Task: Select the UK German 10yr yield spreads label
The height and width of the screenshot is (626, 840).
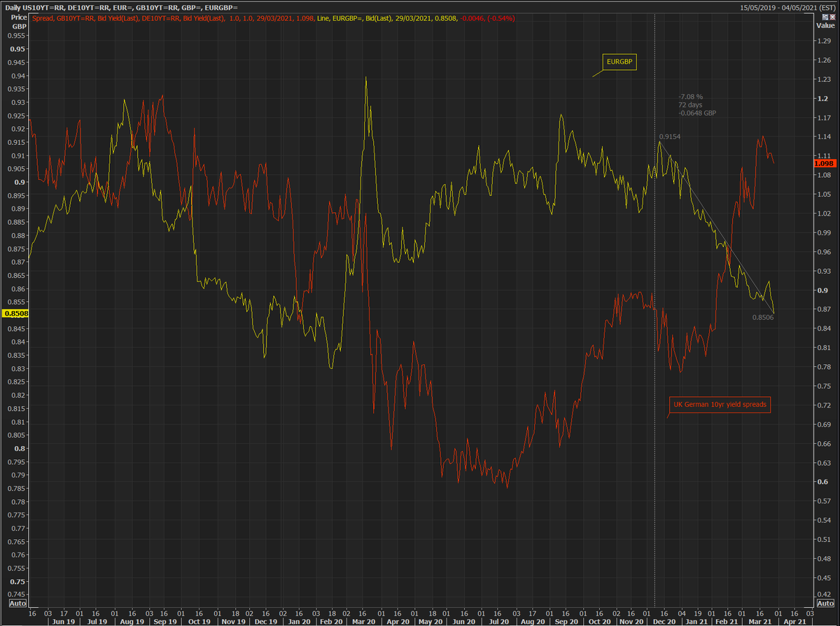Action: pos(720,405)
